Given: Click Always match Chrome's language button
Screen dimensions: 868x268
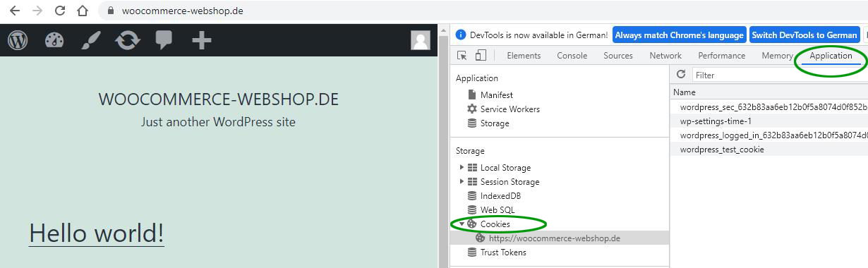Looking at the screenshot, I should pyautogui.click(x=679, y=35).
